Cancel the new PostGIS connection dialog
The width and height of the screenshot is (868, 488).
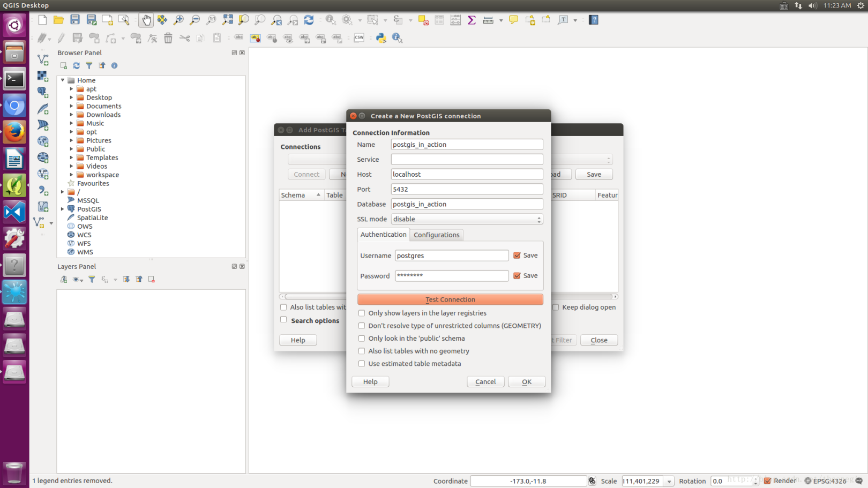pyautogui.click(x=485, y=382)
